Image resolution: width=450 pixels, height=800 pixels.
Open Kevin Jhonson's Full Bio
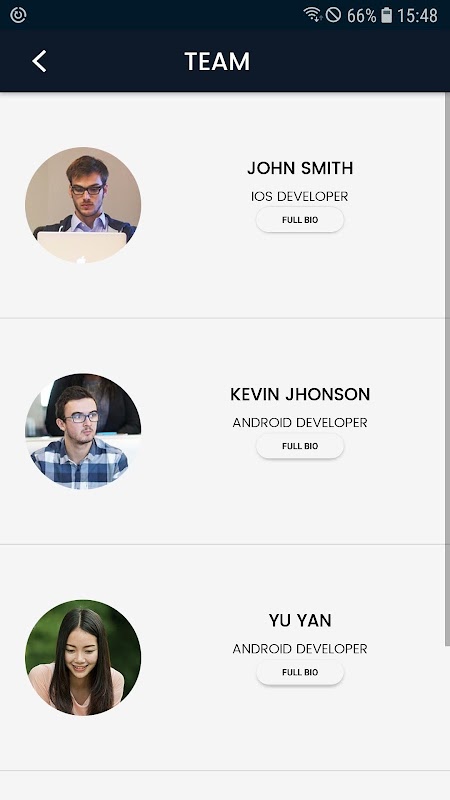click(x=300, y=446)
